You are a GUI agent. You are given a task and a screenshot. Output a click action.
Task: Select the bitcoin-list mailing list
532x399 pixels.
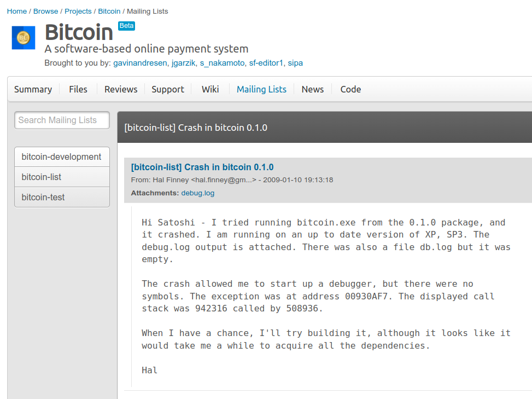point(62,177)
